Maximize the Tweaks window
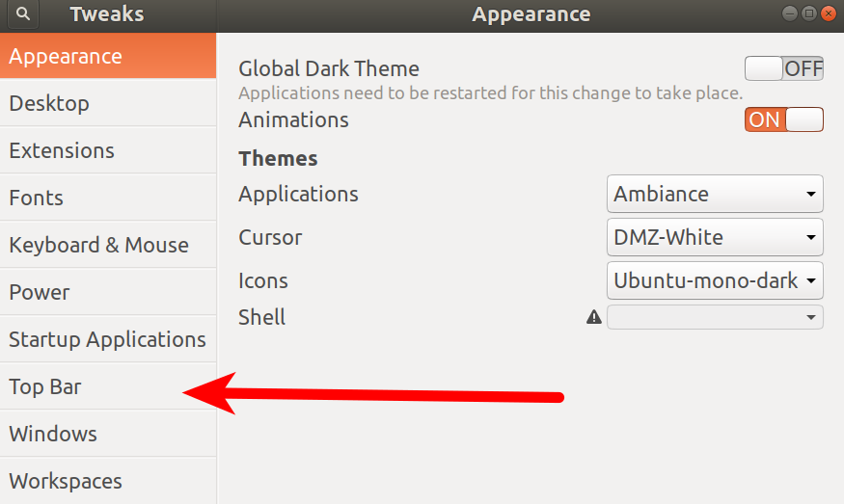This screenshot has height=504, width=844. click(x=809, y=13)
